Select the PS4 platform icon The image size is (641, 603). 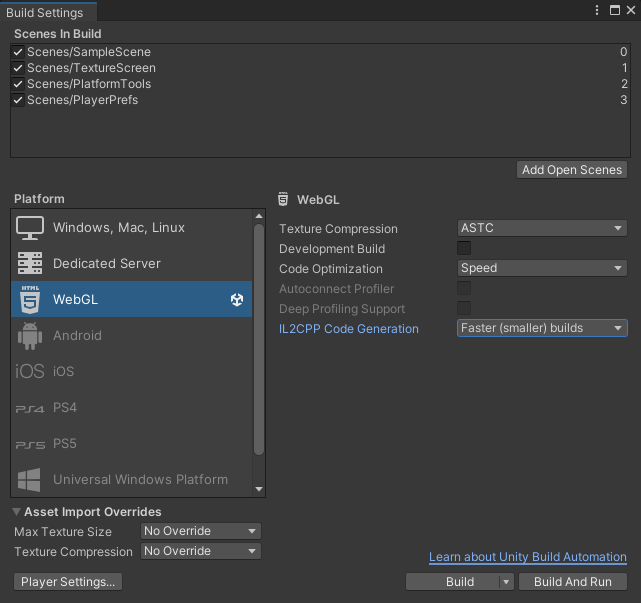pos(30,408)
